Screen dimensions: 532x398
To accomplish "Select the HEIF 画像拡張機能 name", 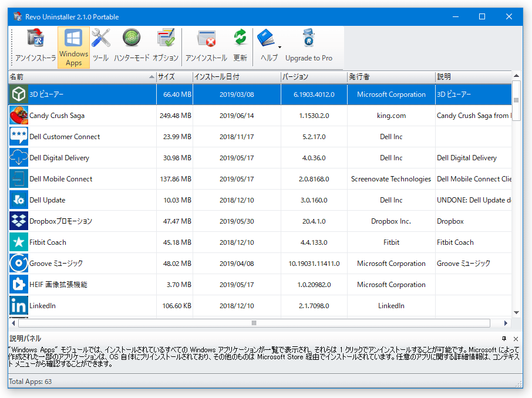I will [58, 285].
